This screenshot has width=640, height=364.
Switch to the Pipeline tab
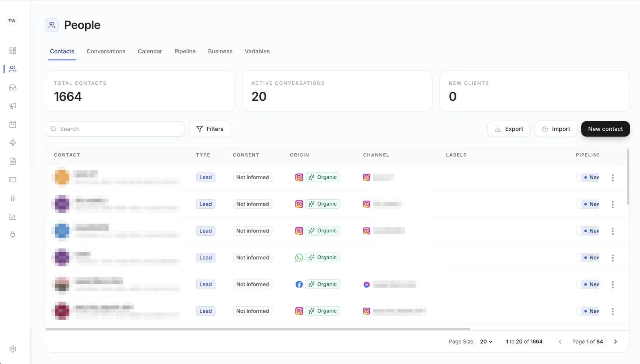click(185, 51)
